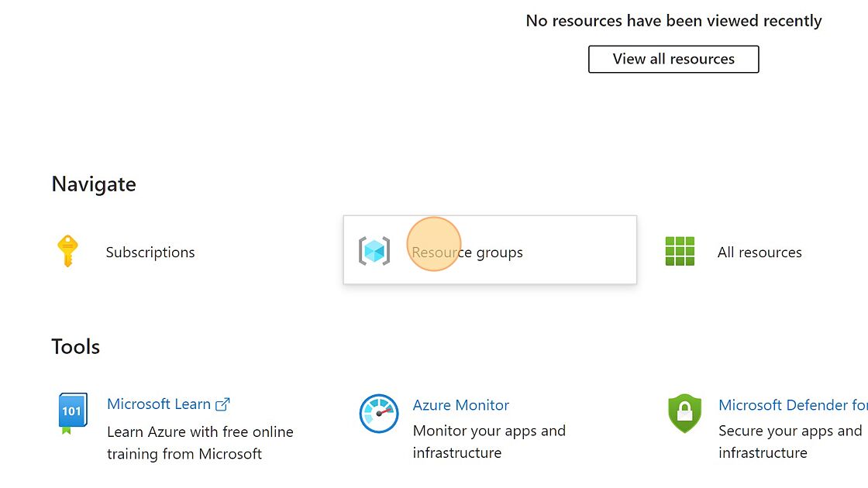868x488 pixels.
Task: Click the View all resources button
Action: point(673,59)
